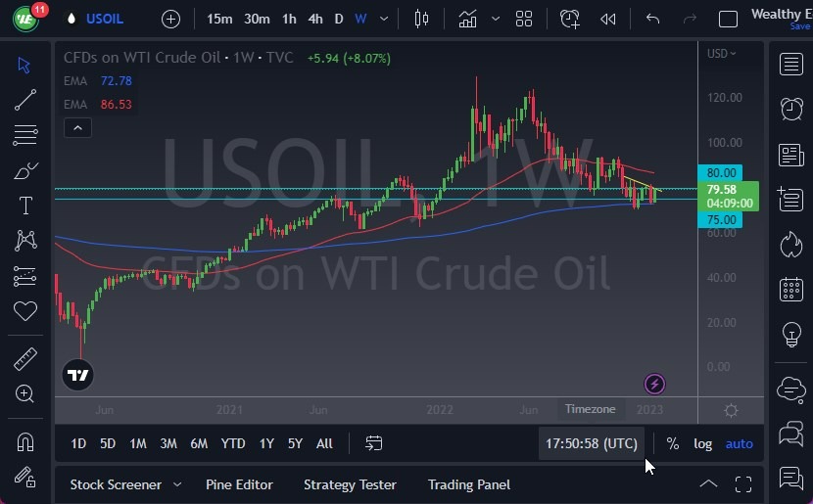Set range to YTD
The width and height of the screenshot is (813, 504).
point(233,443)
